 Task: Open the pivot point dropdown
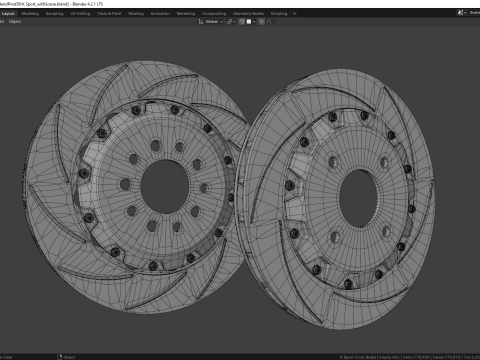tap(231, 22)
